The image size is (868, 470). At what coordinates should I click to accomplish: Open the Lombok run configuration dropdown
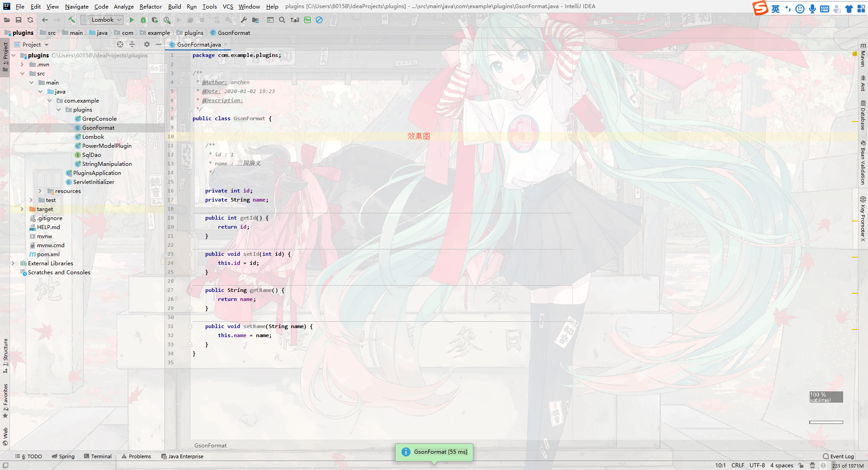click(102, 20)
